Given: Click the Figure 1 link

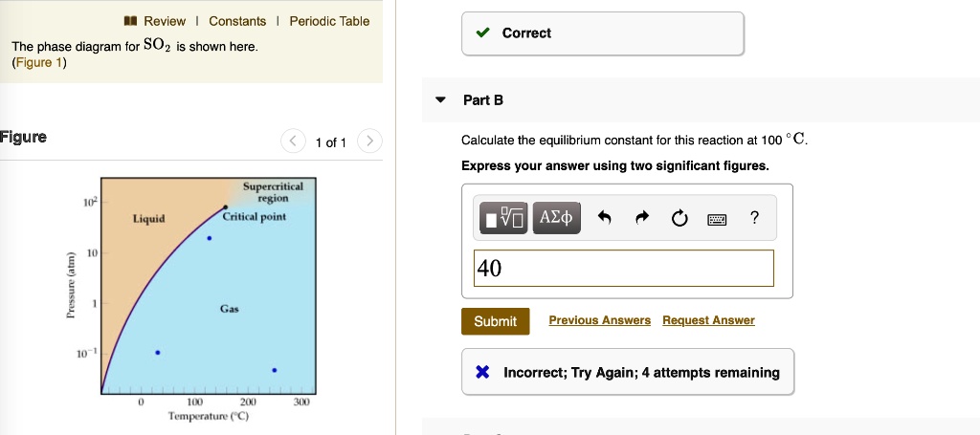Looking at the screenshot, I should coord(37,63).
